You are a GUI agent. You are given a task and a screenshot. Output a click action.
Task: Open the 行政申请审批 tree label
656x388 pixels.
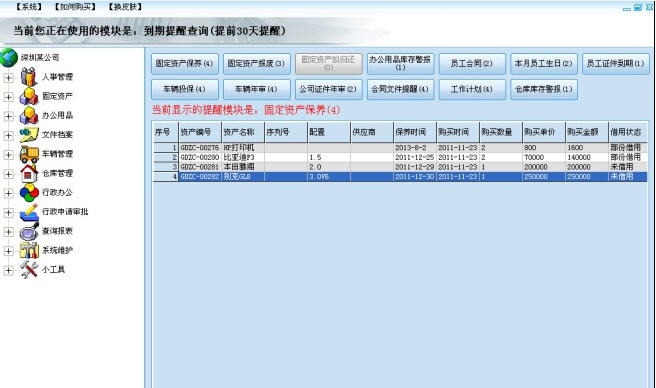(65, 212)
